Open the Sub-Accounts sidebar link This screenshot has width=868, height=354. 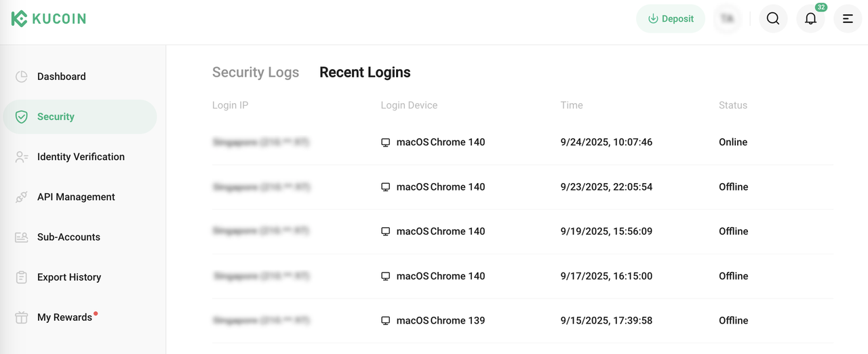click(68, 237)
